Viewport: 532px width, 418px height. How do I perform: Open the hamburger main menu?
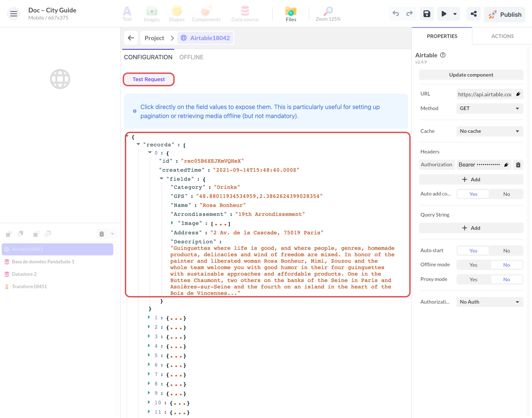pyautogui.click(x=14, y=14)
